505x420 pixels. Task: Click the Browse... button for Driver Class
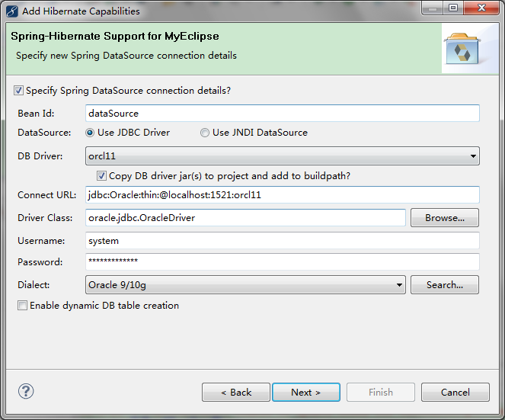click(x=445, y=218)
